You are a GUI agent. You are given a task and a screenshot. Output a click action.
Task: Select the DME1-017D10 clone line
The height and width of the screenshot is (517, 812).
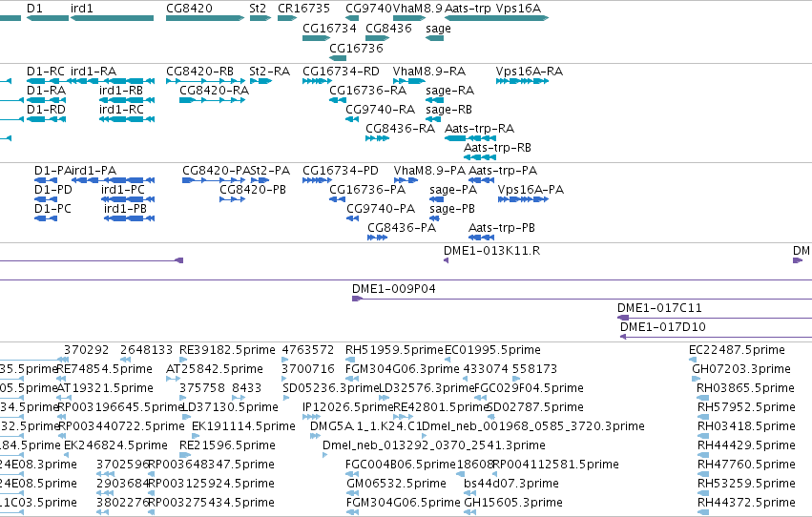(717, 337)
